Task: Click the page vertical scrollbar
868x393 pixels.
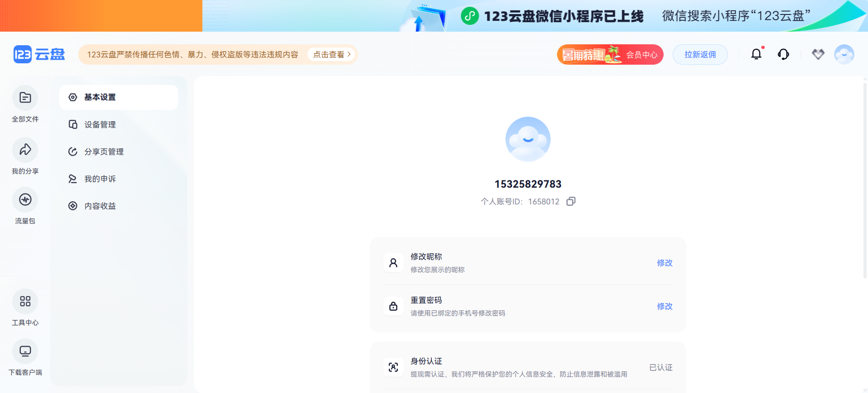Action: (x=865, y=180)
